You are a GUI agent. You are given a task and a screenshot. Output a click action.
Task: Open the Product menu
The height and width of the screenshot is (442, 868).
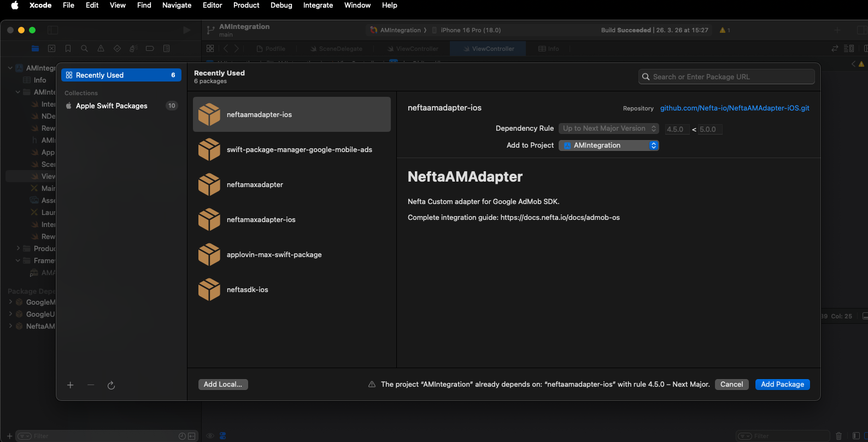coord(246,5)
